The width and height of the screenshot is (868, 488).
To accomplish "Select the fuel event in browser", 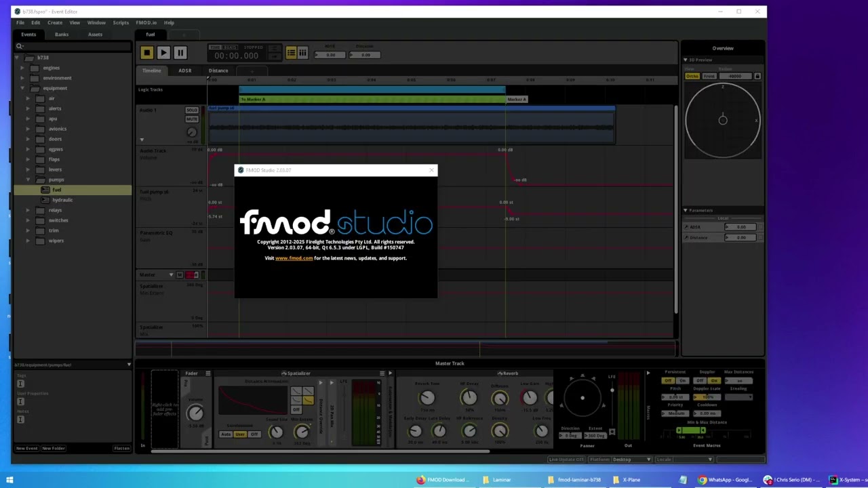I will click(73, 190).
